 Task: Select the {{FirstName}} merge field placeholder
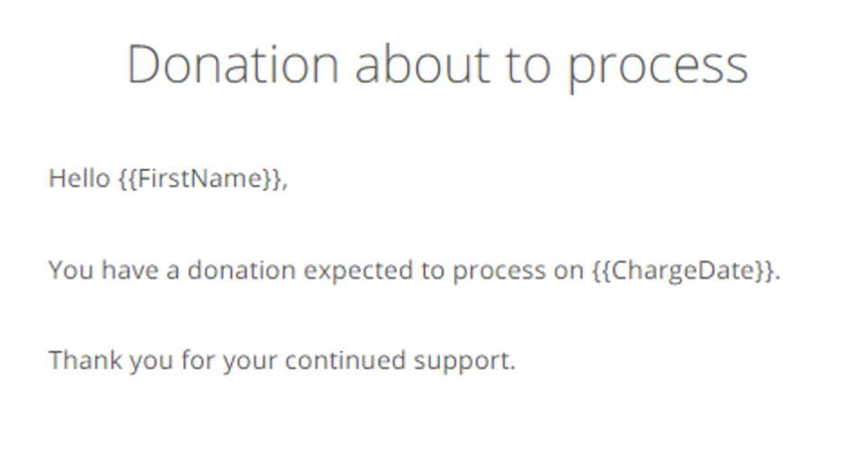click(199, 179)
